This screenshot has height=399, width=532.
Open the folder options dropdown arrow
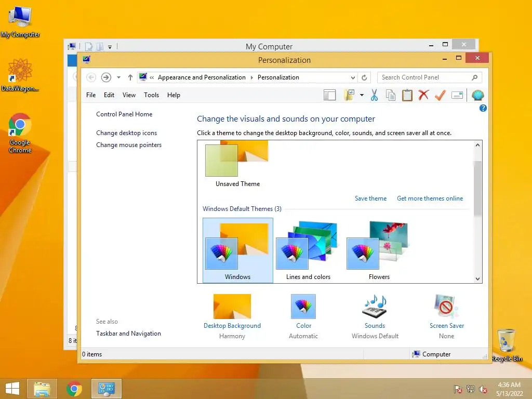coord(362,96)
